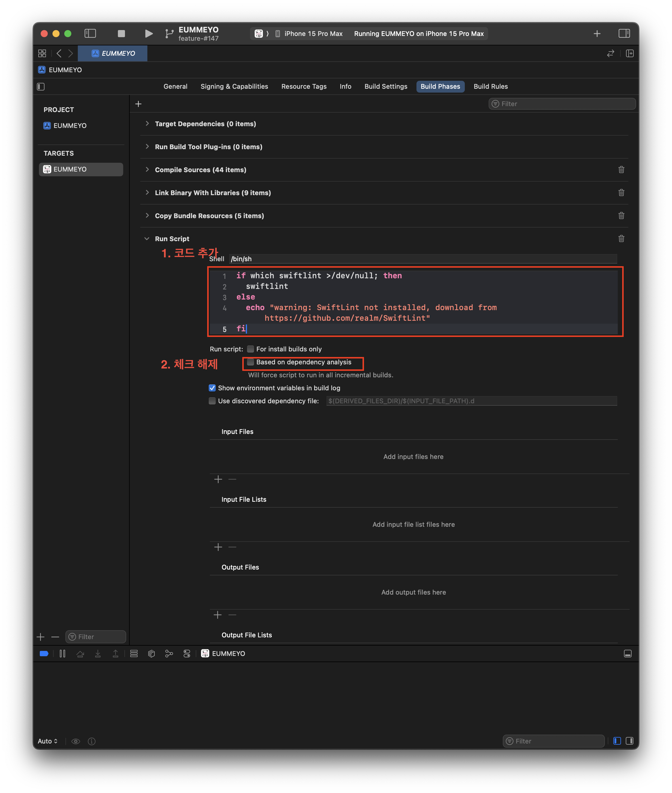Step out in debugger
The width and height of the screenshot is (672, 793).
pos(116,653)
